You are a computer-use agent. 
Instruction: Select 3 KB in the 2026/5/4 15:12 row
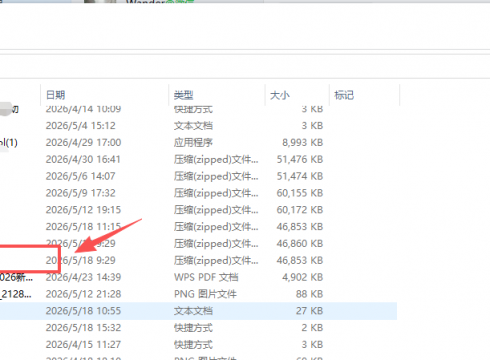(312, 126)
